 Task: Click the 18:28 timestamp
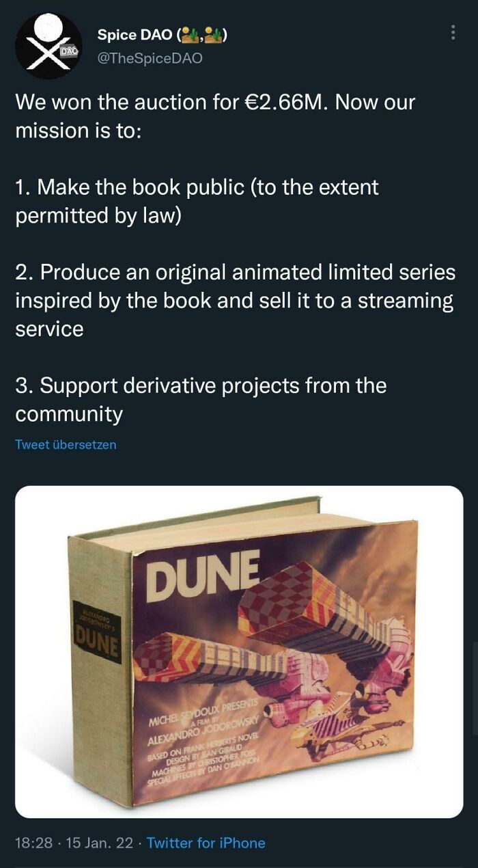click(33, 843)
